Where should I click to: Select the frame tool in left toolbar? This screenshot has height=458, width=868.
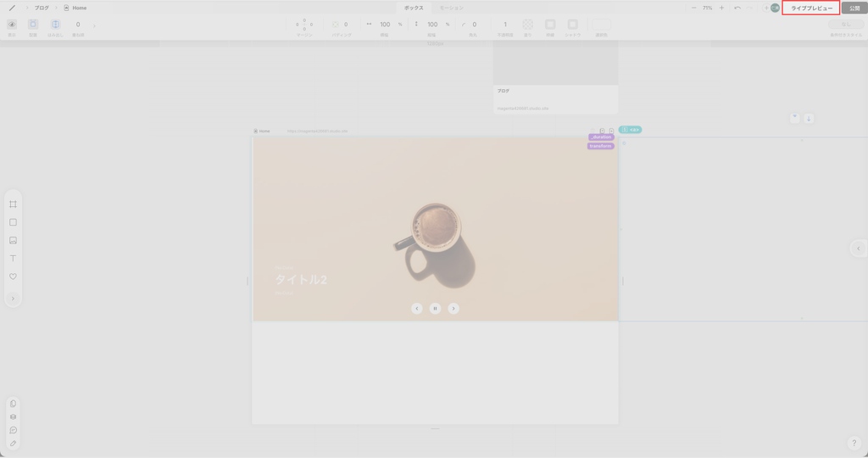pos(13,204)
